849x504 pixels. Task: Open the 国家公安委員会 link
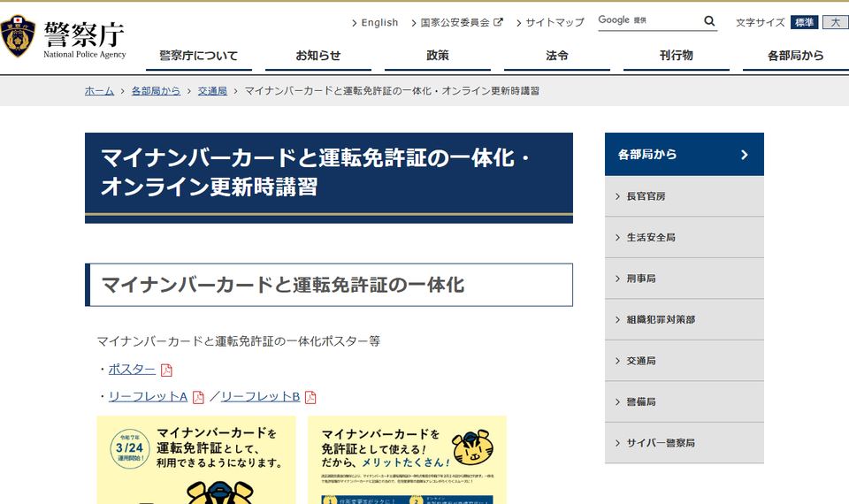coord(455,23)
